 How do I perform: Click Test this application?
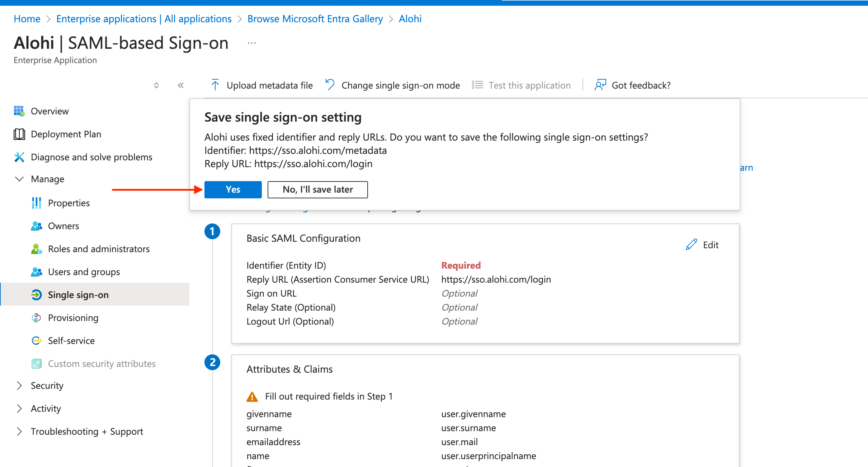tap(521, 85)
